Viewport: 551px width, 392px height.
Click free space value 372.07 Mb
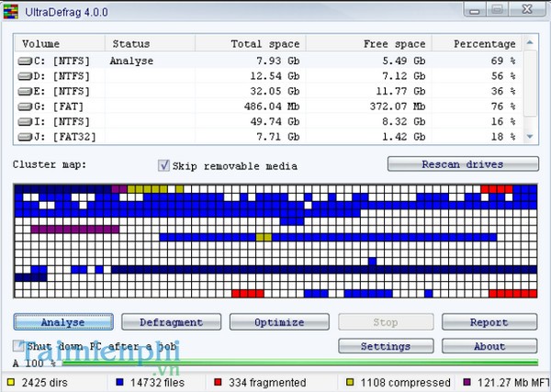[x=398, y=106]
